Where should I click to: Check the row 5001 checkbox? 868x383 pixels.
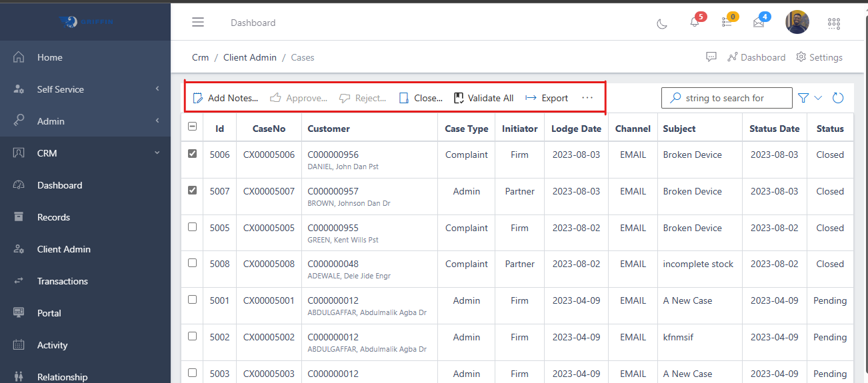[x=193, y=299]
